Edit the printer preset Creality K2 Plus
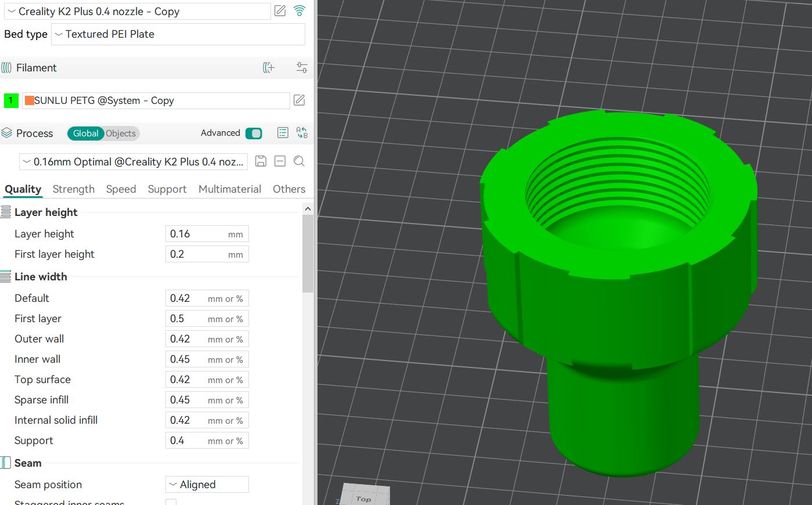 pyautogui.click(x=280, y=10)
